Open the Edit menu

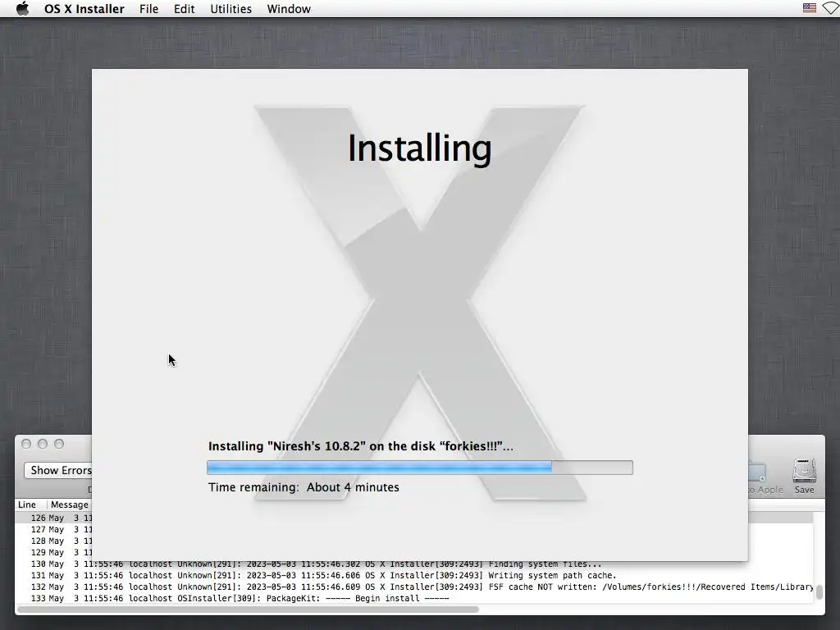pos(185,8)
